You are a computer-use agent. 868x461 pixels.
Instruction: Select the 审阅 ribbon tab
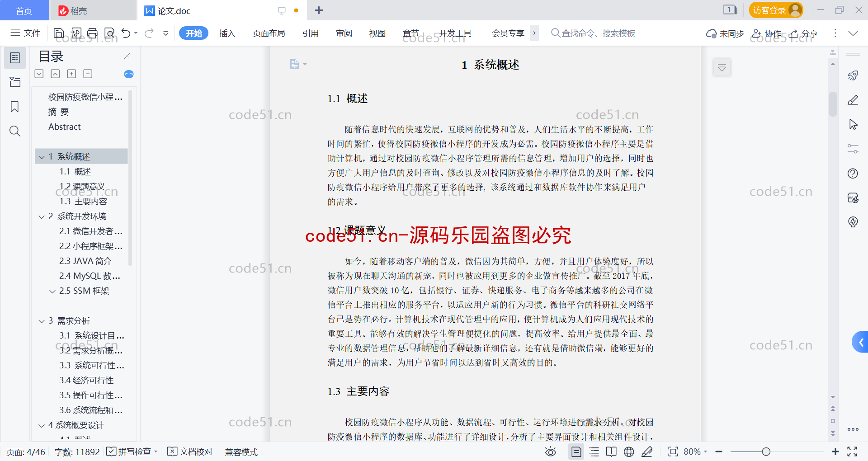344,33
